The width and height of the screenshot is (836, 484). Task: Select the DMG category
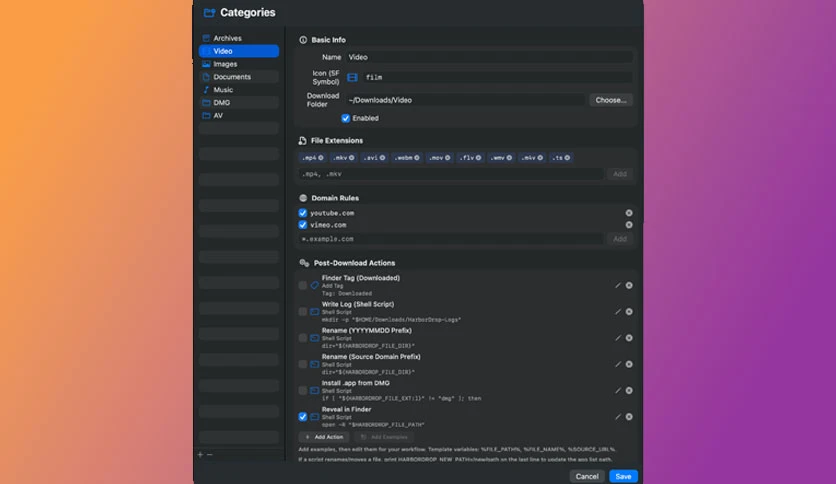239,103
